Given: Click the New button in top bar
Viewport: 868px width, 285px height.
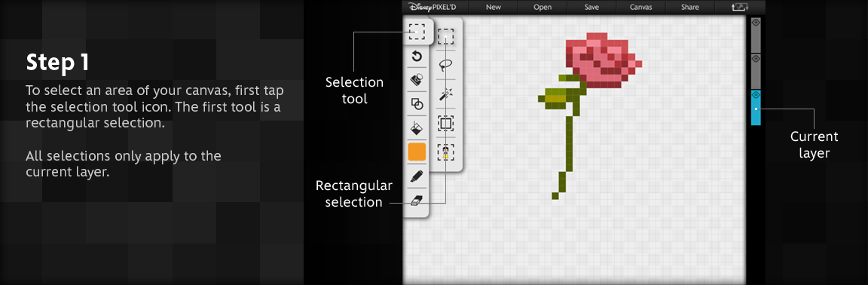Looking at the screenshot, I should click(x=494, y=8).
